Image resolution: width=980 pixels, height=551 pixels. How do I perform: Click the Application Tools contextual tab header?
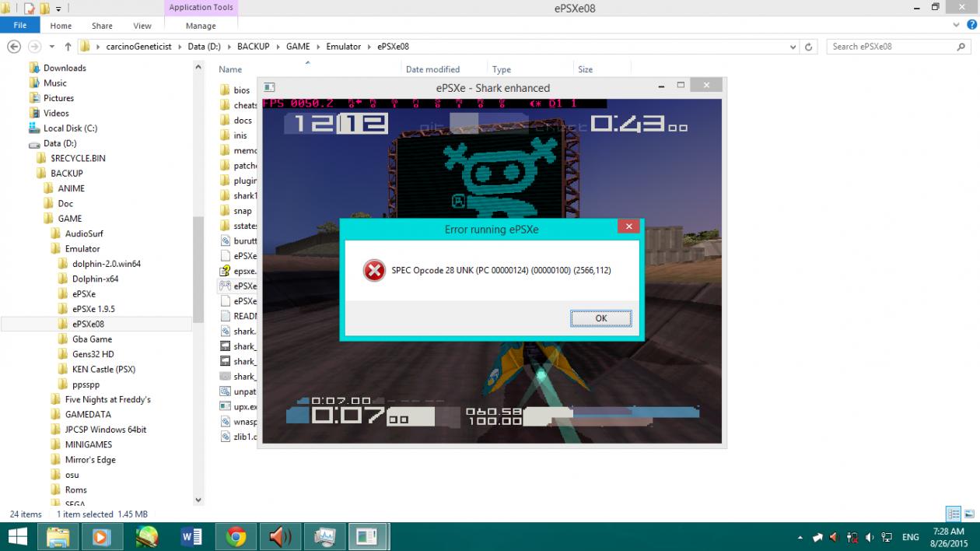coord(201,8)
